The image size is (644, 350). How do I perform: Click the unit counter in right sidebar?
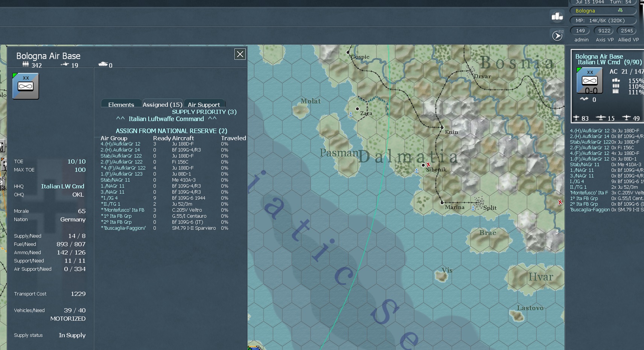589,80
